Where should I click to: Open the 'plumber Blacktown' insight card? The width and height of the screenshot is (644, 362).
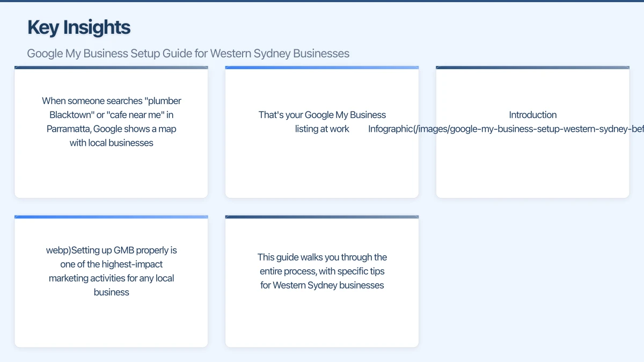point(111,132)
